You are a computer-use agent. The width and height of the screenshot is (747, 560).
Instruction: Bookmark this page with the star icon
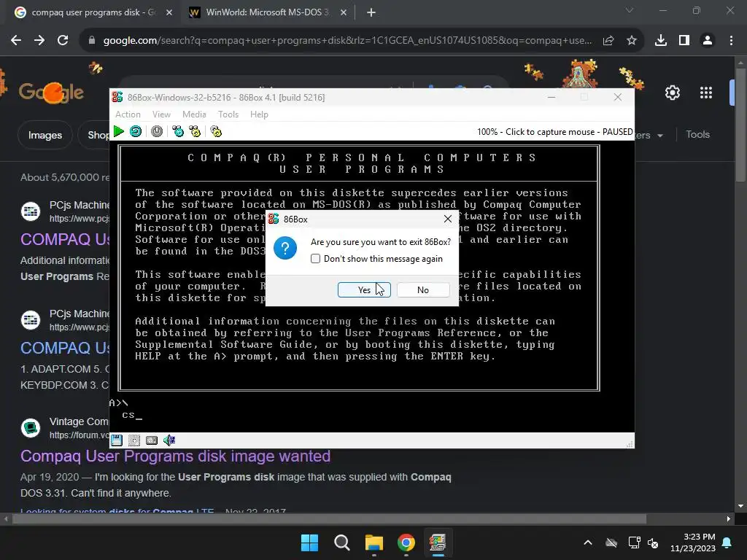click(632, 41)
